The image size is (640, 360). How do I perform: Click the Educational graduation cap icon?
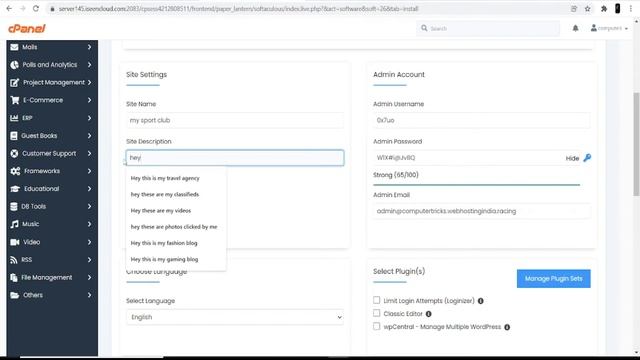[15, 189]
